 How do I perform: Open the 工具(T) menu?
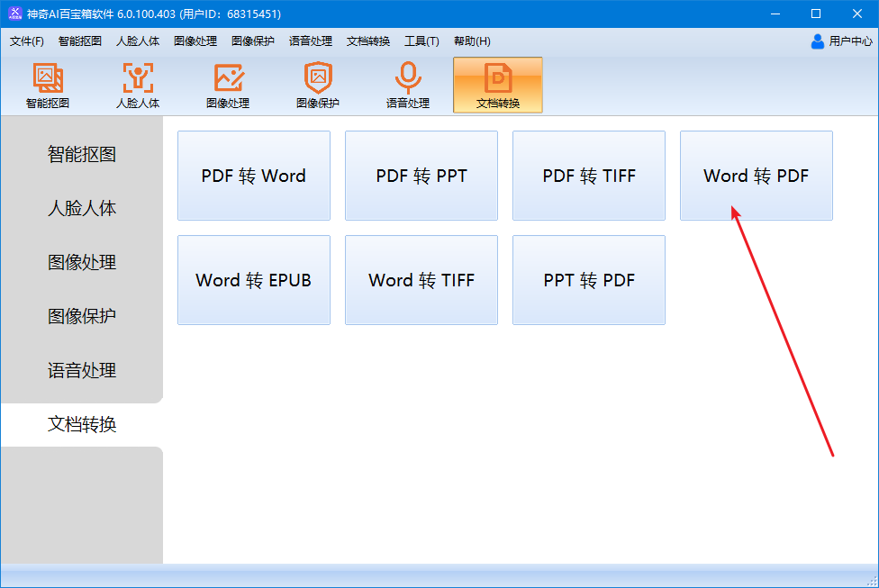coord(422,41)
